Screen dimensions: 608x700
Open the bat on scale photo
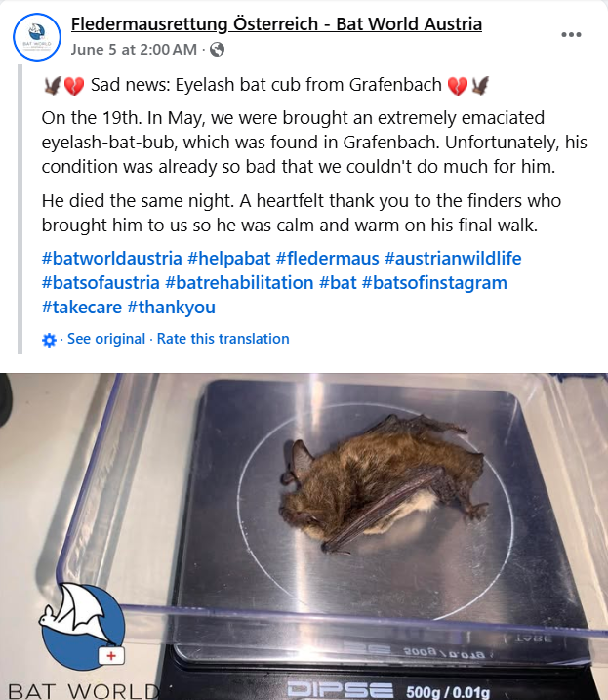[x=304, y=536]
